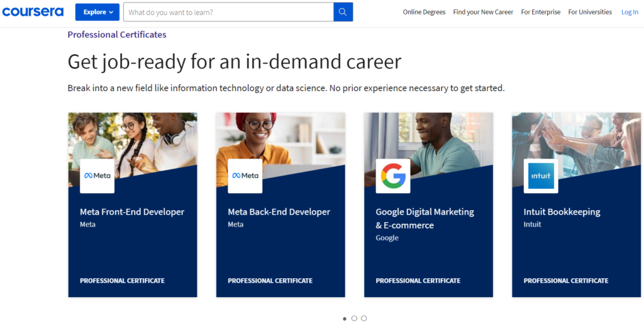The height and width of the screenshot is (326, 644).
Task: Go to For Universities page
Action: coord(590,12)
